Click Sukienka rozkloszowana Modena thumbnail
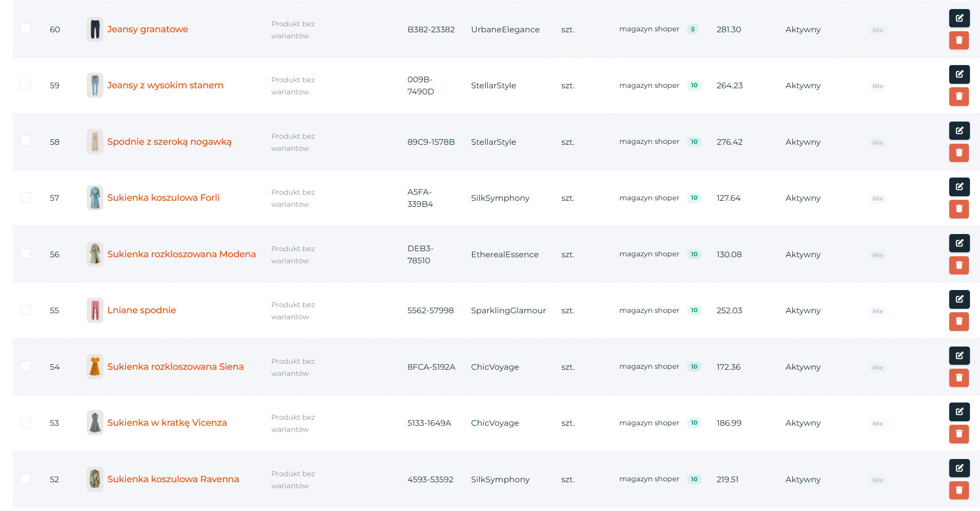The width and height of the screenshot is (980, 511). coord(95,254)
